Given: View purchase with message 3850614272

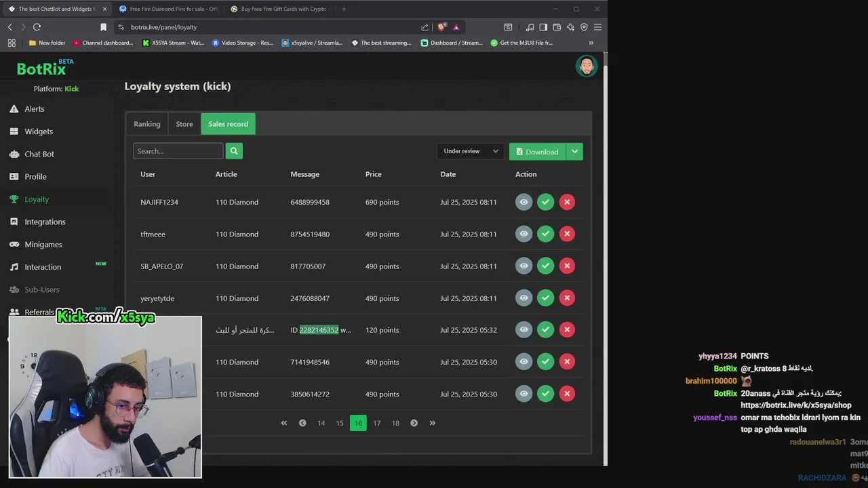Looking at the screenshot, I should 524,393.
